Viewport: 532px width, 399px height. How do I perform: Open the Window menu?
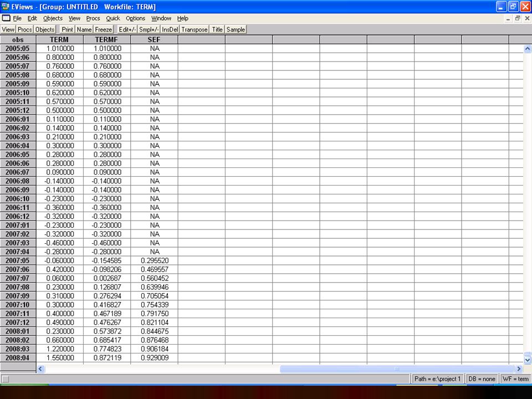pos(161,18)
